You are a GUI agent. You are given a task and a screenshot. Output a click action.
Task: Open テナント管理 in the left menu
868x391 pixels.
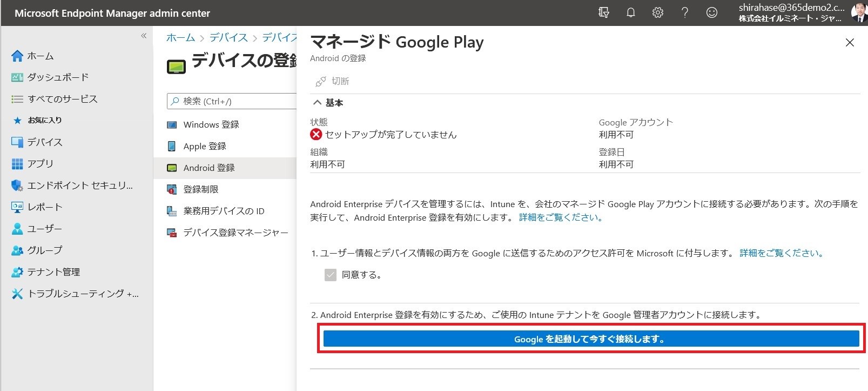pyautogui.click(x=53, y=272)
